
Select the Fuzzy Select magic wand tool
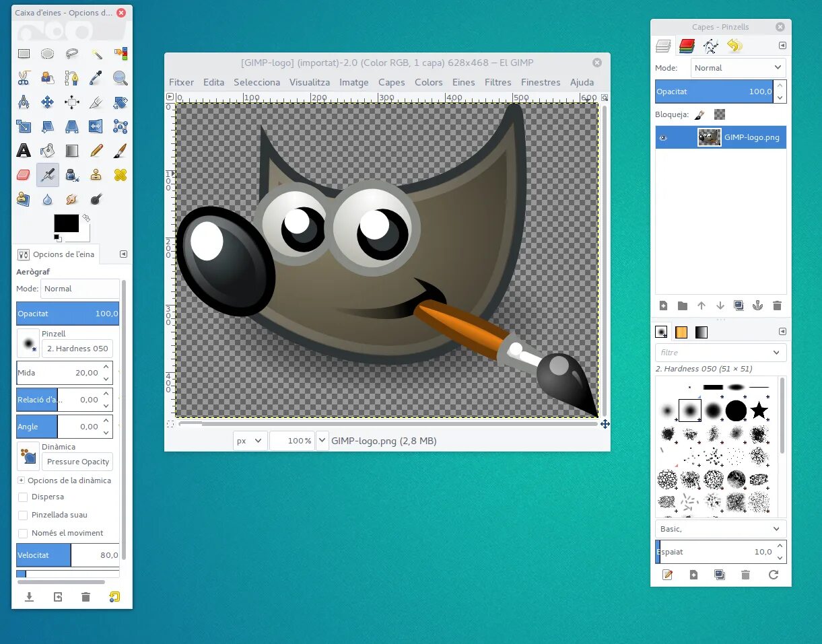(x=96, y=54)
